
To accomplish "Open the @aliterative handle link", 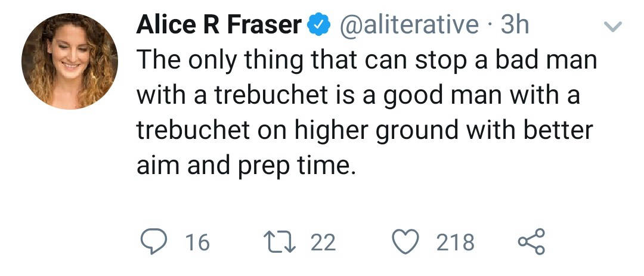I will click(x=408, y=25).
